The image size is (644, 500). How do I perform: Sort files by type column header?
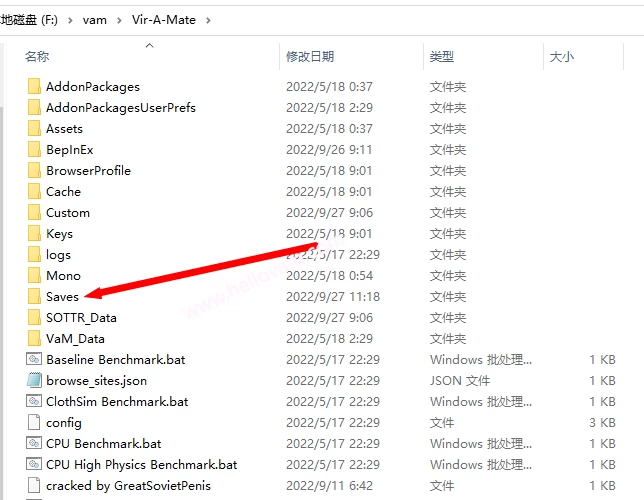click(x=441, y=57)
